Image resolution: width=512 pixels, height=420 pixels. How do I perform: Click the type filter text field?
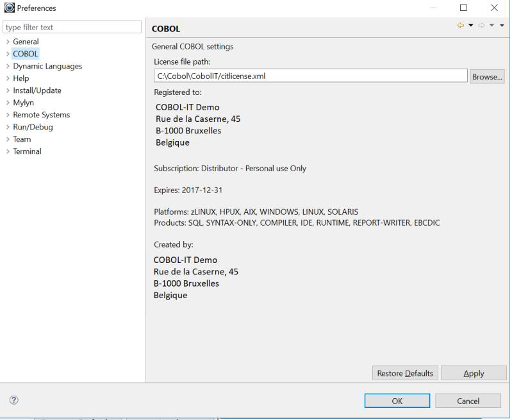click(x=72, y=27)
